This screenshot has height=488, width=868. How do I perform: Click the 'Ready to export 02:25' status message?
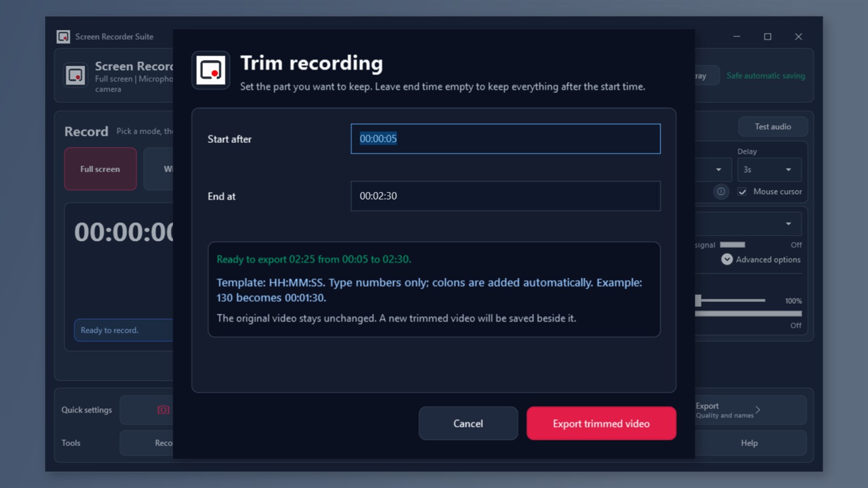pos(314,259)
